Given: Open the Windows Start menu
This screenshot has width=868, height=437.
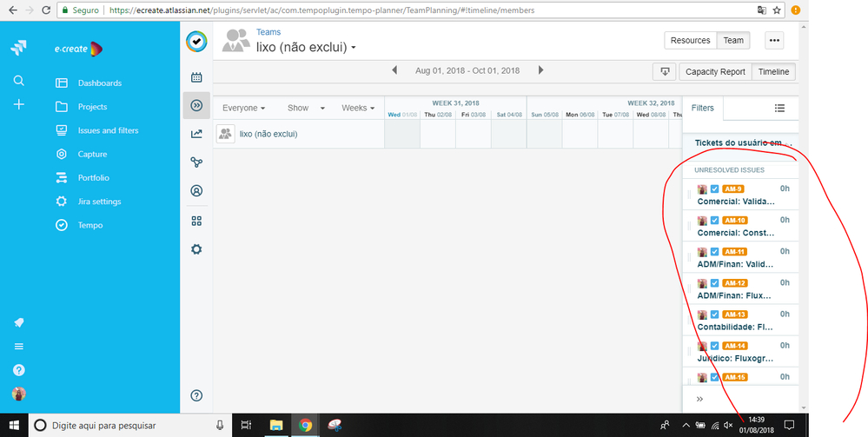Looking at the screenshot, I should 14,426.
